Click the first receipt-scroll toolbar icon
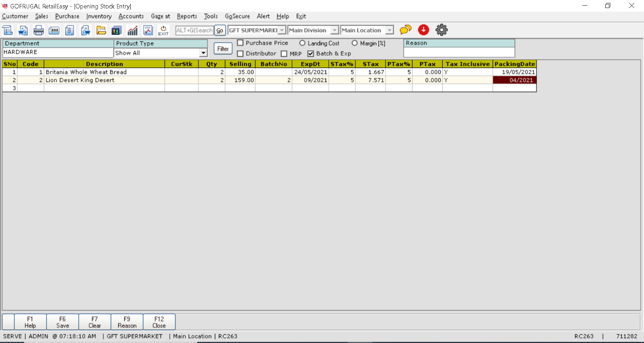Viewport: 644px width, 343px height. click(x=8, y=30)
